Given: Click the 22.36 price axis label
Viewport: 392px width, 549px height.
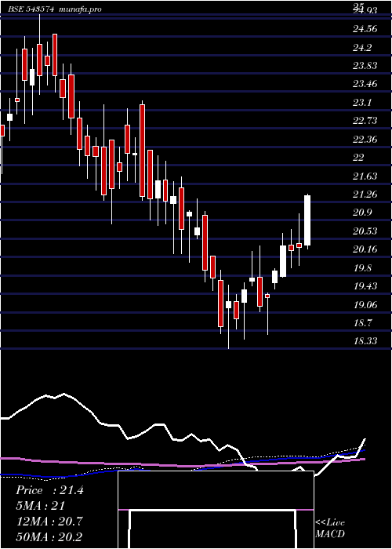Looking at the screenshot, I should coord(365,140).
